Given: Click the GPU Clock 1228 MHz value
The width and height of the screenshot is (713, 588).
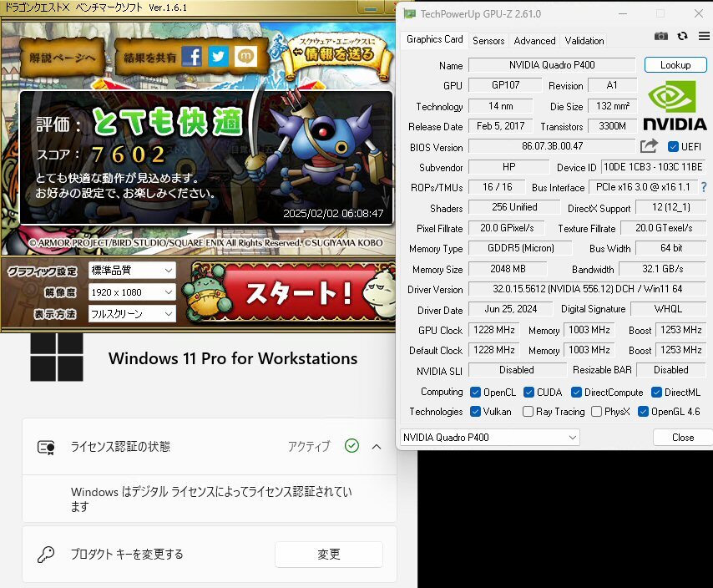Looking at the screenshot, I should pyautogui.click(x=493, y=330).
